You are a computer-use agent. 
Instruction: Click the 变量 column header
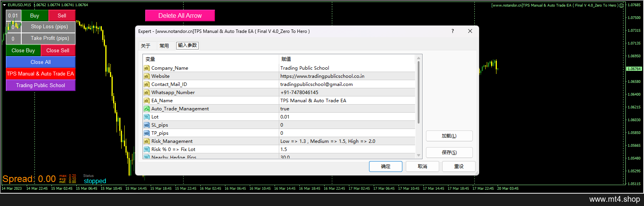(211, 59)
